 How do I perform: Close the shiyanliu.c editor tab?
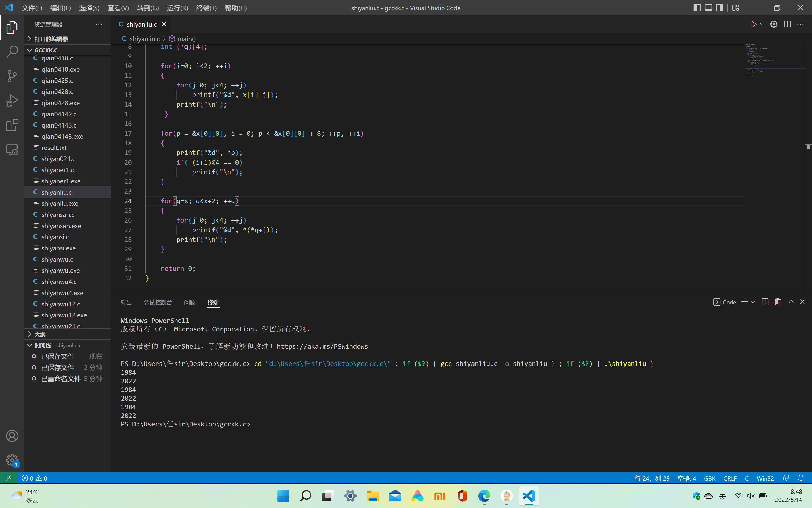[x=164, y=24]
